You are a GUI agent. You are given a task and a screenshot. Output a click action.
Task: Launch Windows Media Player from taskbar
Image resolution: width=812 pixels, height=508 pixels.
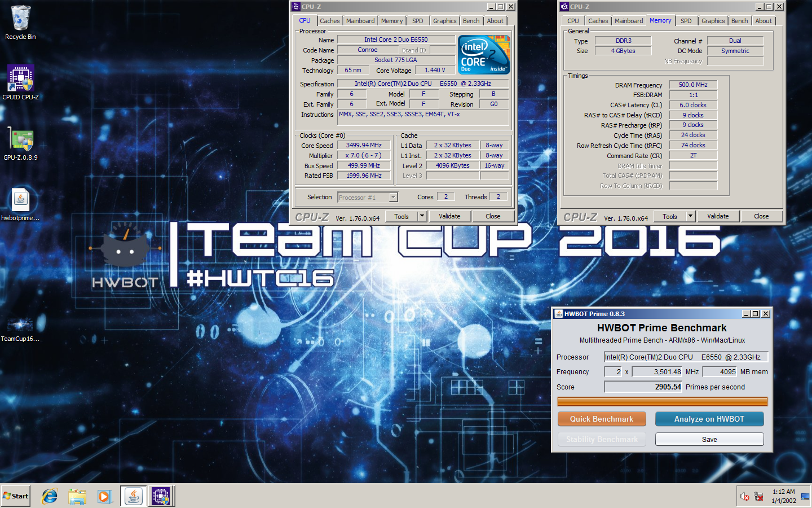coord(104,496)
